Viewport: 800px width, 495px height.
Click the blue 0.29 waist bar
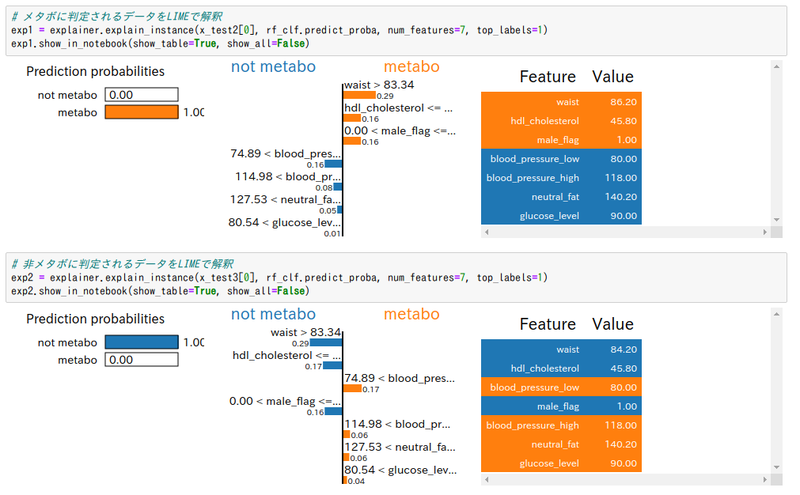click(x=326, y=343)
